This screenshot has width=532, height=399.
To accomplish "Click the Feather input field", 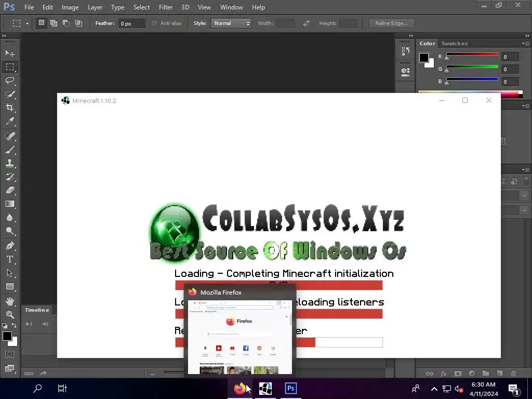I will (x=131, y=23).
